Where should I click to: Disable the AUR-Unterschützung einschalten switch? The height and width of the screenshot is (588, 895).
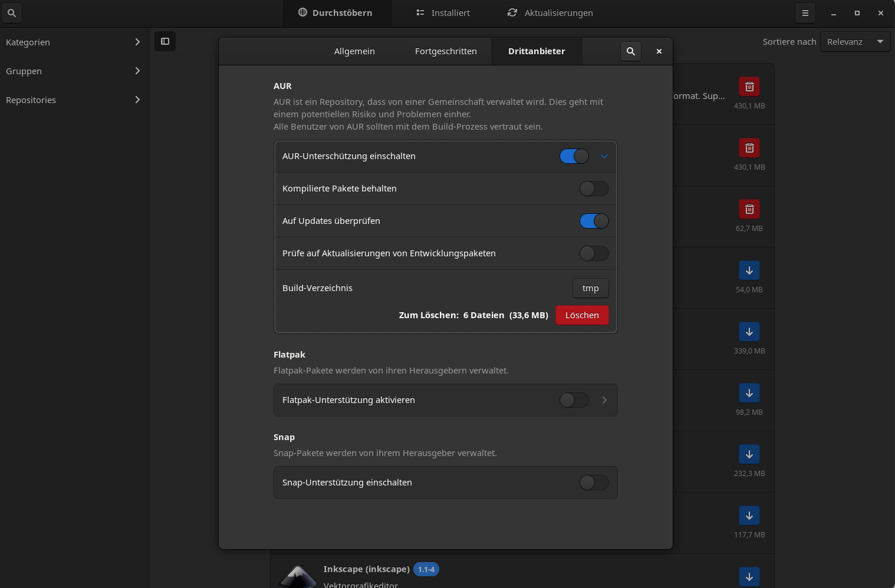574,156
